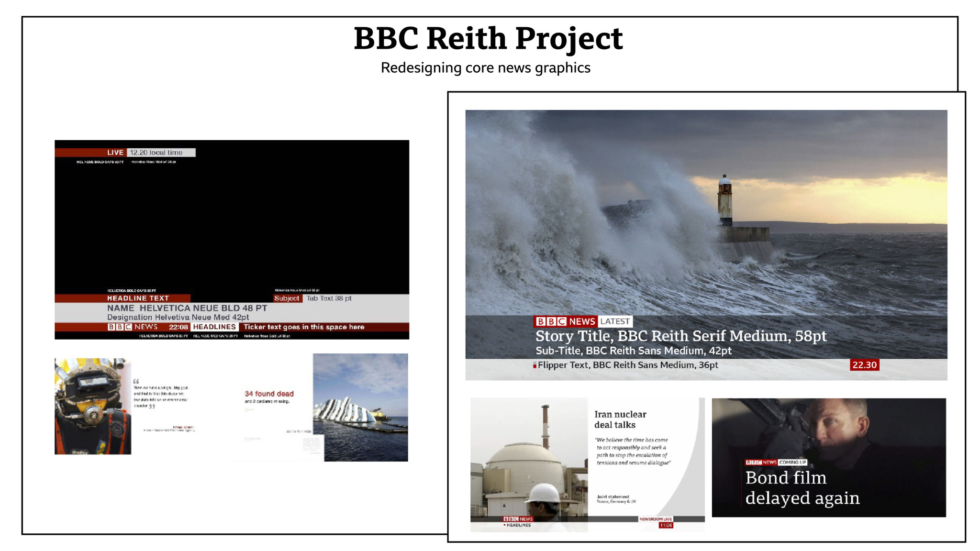980x551 pixels.
Task: Click "NAME HELVETICA NEUE BLD 48 PT" line
Action: tap(187, 308)
